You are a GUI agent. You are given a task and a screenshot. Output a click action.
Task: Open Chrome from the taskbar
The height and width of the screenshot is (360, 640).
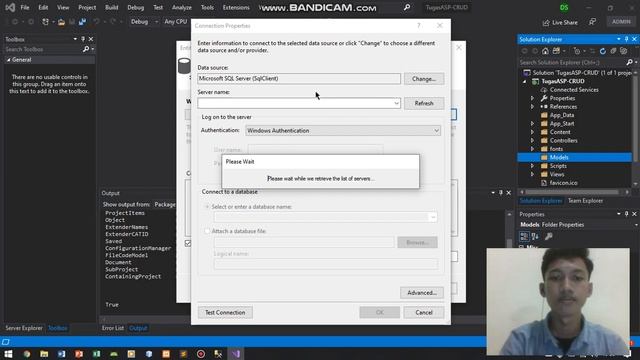tap(27, 354)
